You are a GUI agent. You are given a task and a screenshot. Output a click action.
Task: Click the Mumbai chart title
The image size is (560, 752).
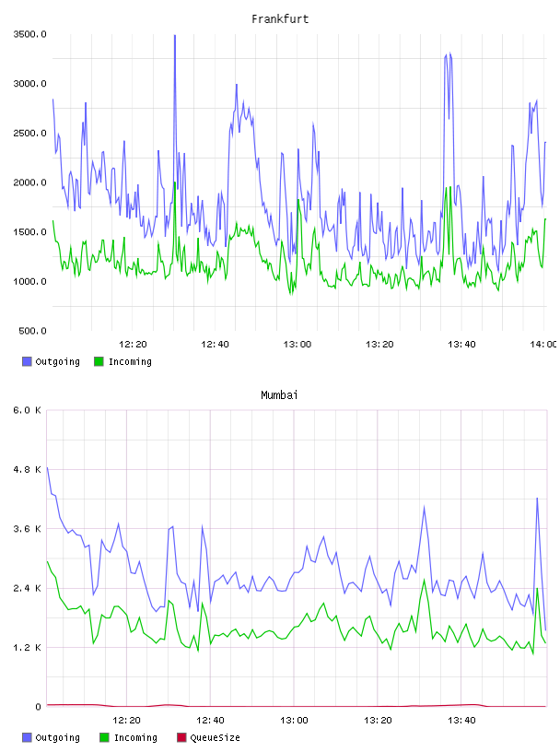[279, 395]
